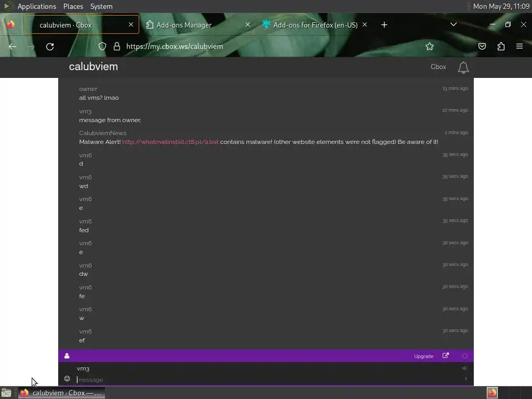The height and width of the screenshot is (399, 532).
Task: Close the Add-ons Manager tab
Action: [248, 24]
